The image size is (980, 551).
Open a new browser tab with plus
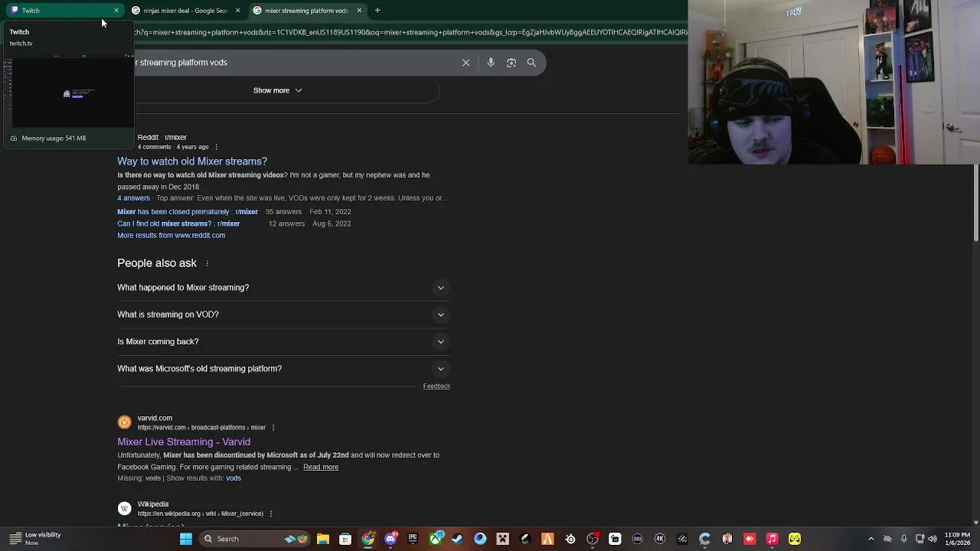click(377, 11)
